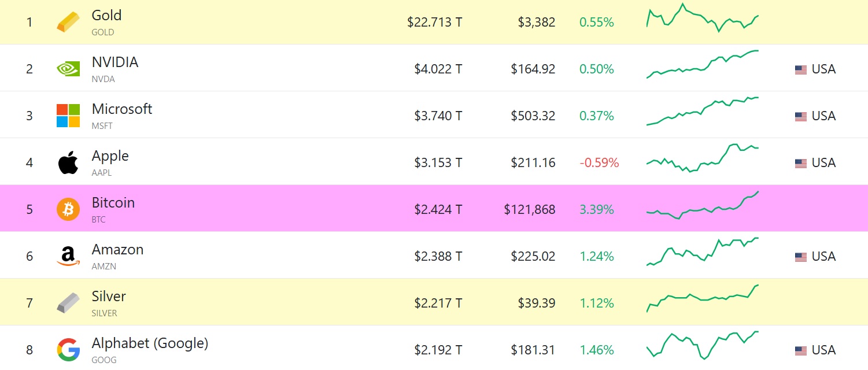Click Amazon's $2.388 T market cap

point(438,256)
